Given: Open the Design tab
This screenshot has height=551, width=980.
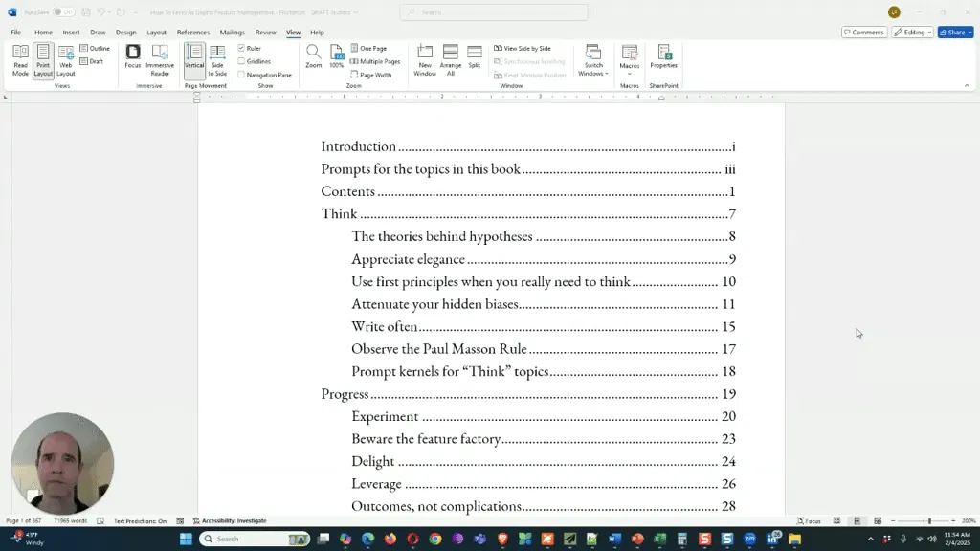Looking at the screenshot, I should [125, 32].
